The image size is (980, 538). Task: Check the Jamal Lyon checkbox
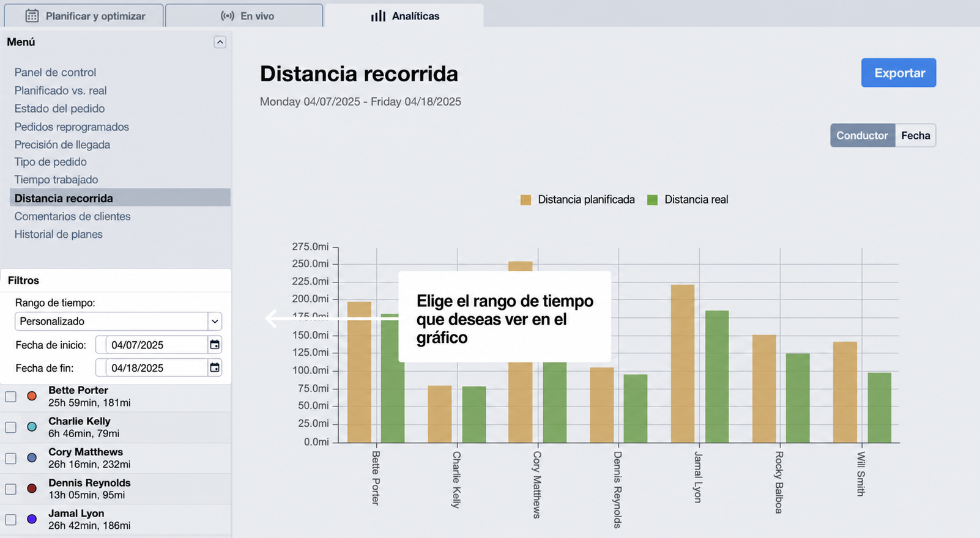[x=10, y=520]
